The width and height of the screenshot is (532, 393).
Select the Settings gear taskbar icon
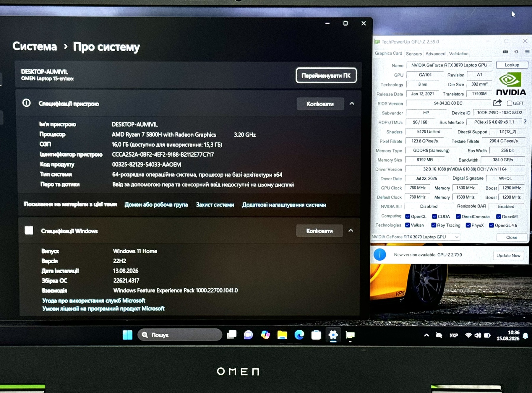click(x=333, y=335)
